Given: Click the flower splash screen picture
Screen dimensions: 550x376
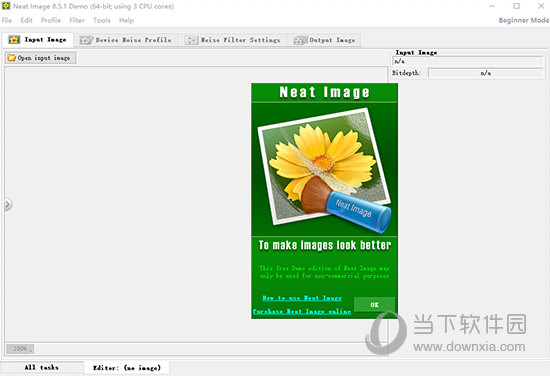Looking at the screenshot, I should click(x=324, y=169).
